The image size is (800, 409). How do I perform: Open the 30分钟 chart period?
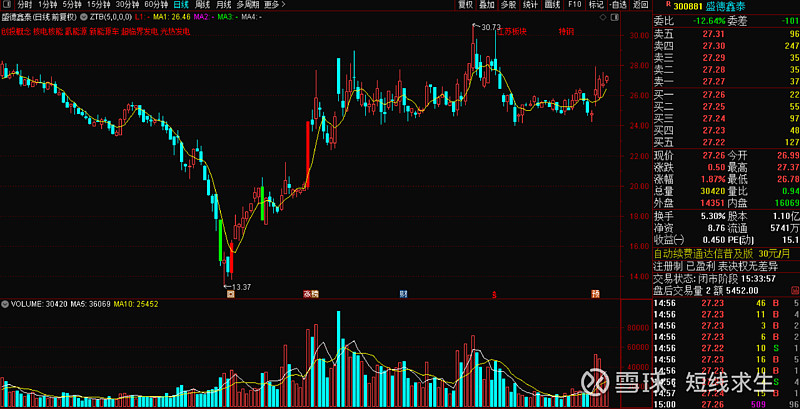[x=127, y=5]
